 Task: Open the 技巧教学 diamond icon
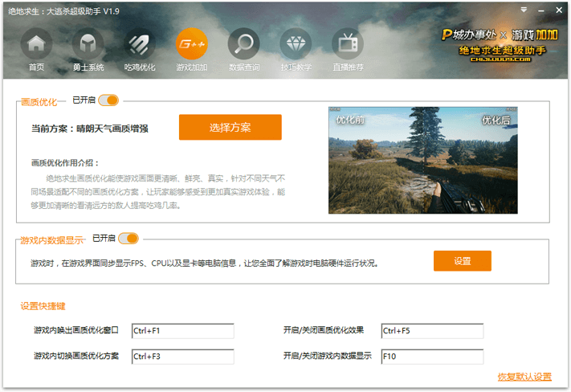[x=296, y=43]
